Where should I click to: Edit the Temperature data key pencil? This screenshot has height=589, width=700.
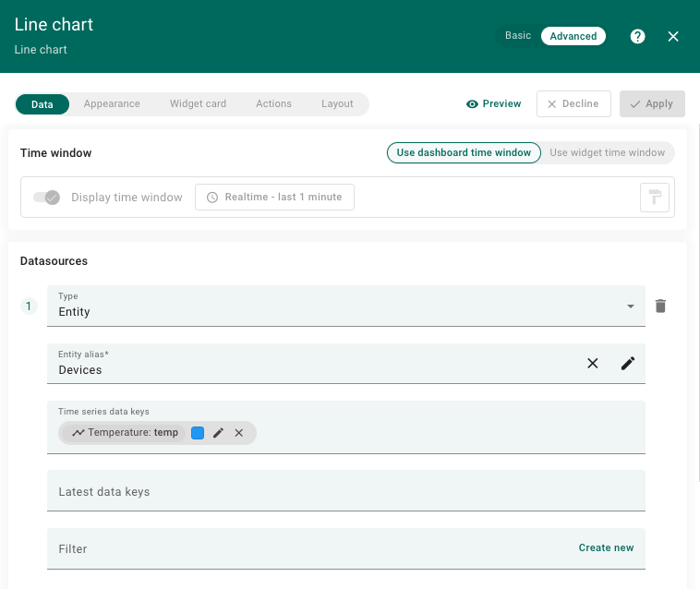click(x=218, y=433)
